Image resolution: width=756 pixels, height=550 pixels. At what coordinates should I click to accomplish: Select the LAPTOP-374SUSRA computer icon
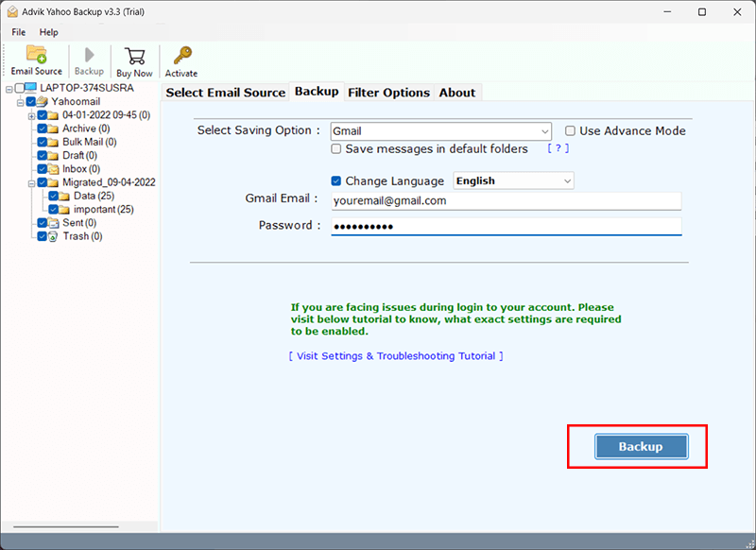point(30,88)
